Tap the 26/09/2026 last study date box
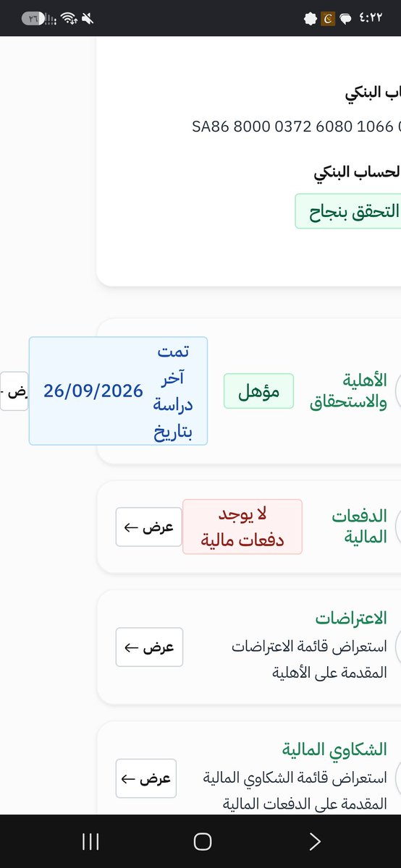 click(118, 391)
